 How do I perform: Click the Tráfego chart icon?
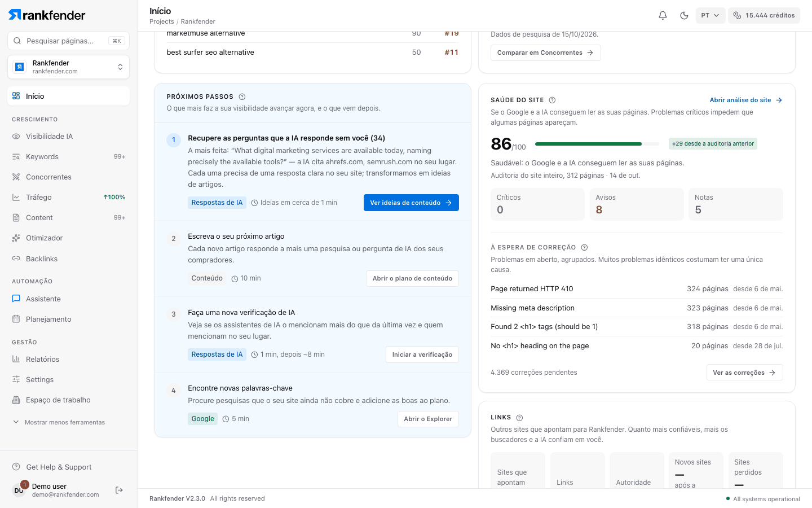(16, 197)
